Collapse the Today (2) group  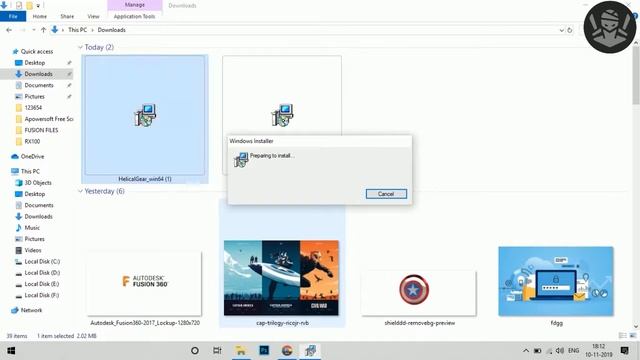(x=80, y=47)
